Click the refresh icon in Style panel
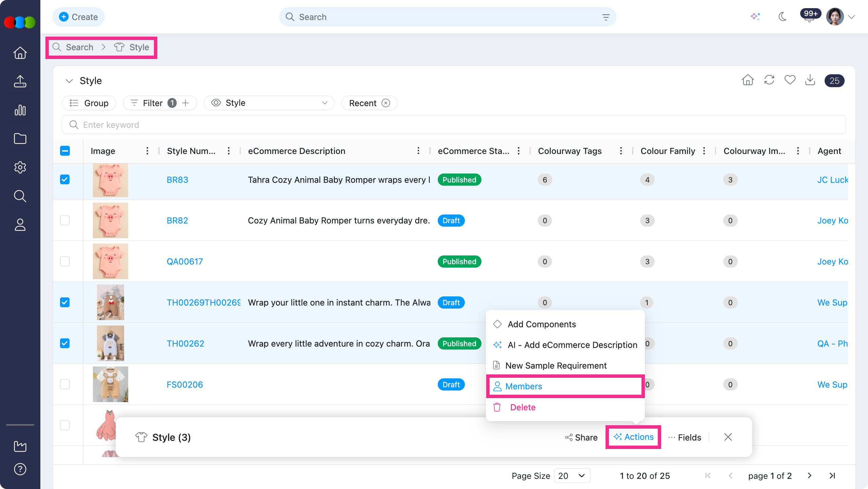The width and height of the screenshot is (868, 489). tap(769, 80)
